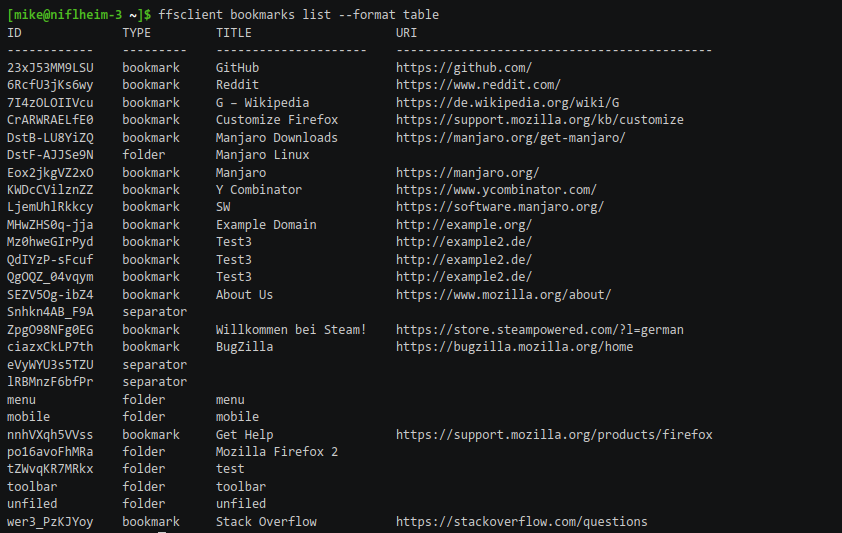Open the Reddit URL link
Viewport: 842px width, 533px height.
pos(478,85)
